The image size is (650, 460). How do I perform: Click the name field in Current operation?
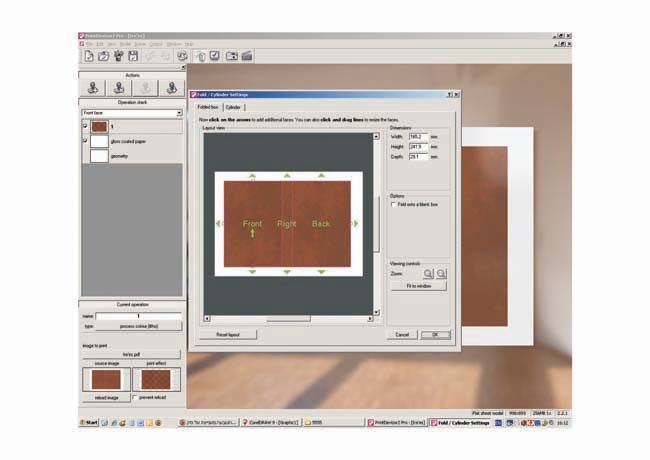click(x=138, y=316)
